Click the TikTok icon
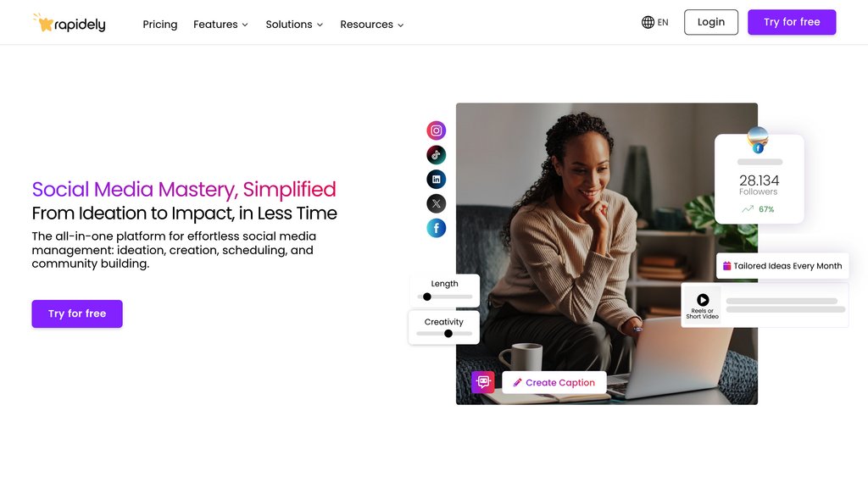 (437, 155)
